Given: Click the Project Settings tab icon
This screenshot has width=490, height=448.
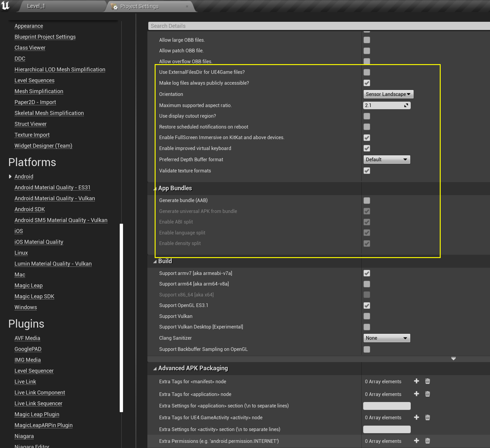Looking at the screenshot, I should point(114,6).
